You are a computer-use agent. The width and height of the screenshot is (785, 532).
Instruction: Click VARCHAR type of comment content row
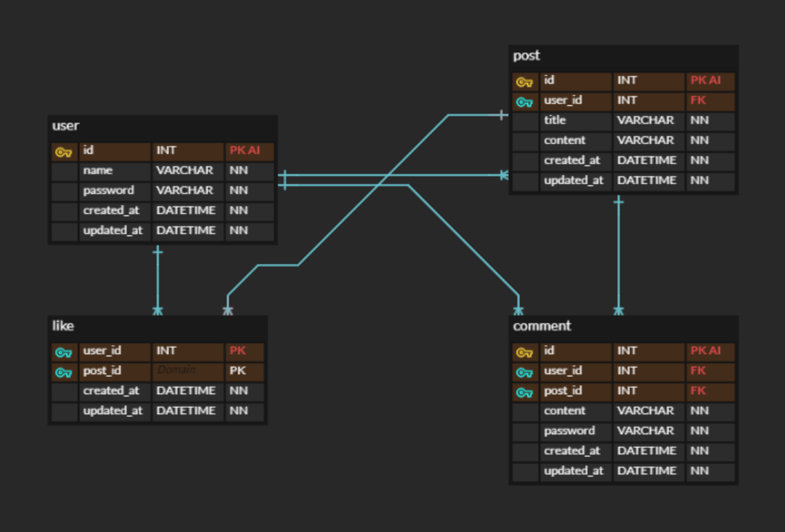coord(646,410)
